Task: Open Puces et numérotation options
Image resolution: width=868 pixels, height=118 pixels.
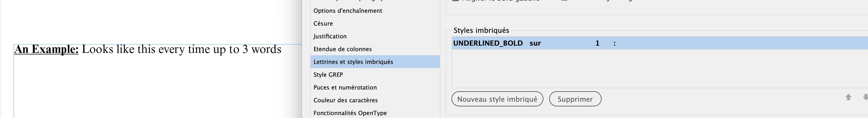Action: (x=345, y=88)
